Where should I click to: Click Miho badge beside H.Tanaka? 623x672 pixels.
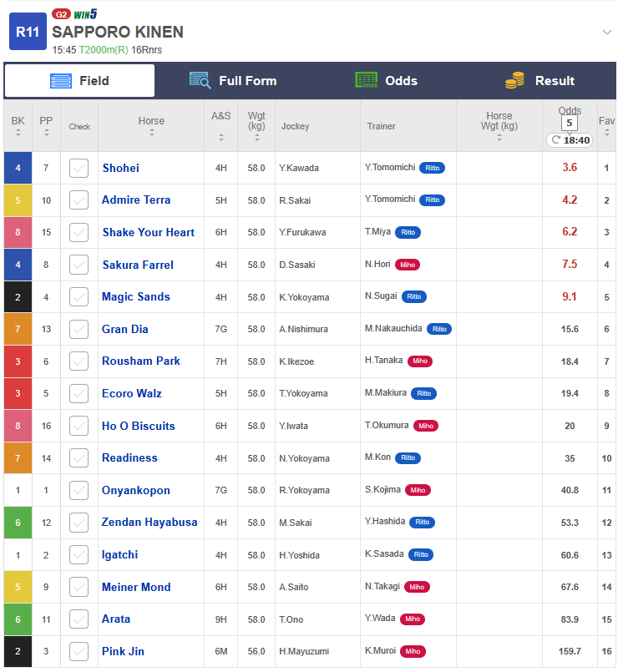tap(420, 361)
